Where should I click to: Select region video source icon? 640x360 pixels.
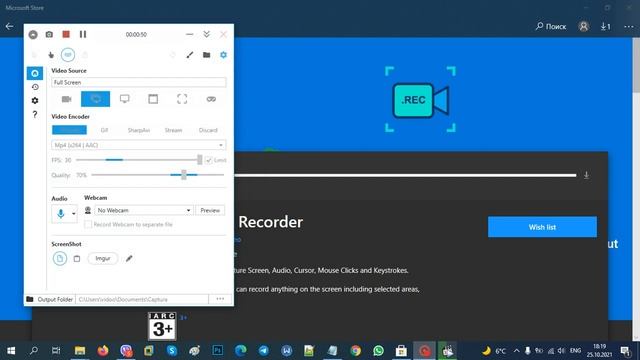(182, 99)
